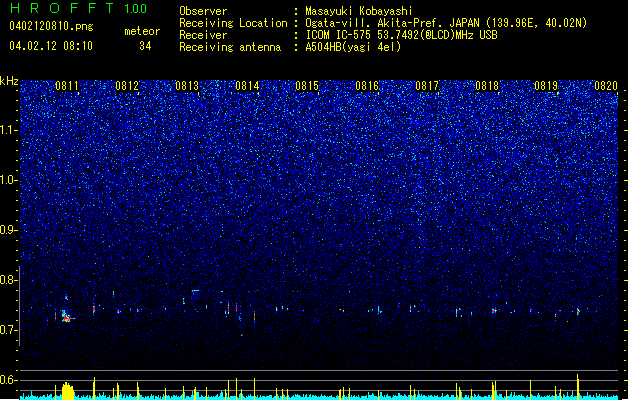Click time marker 0817
The image size is (629, 400).
click(427, 86)
